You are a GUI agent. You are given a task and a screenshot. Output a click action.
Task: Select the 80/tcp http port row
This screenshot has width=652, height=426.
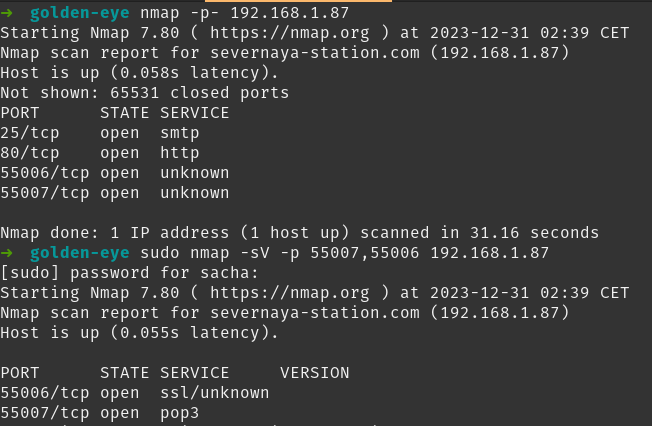pyautogui.click(x=100, y=153)
